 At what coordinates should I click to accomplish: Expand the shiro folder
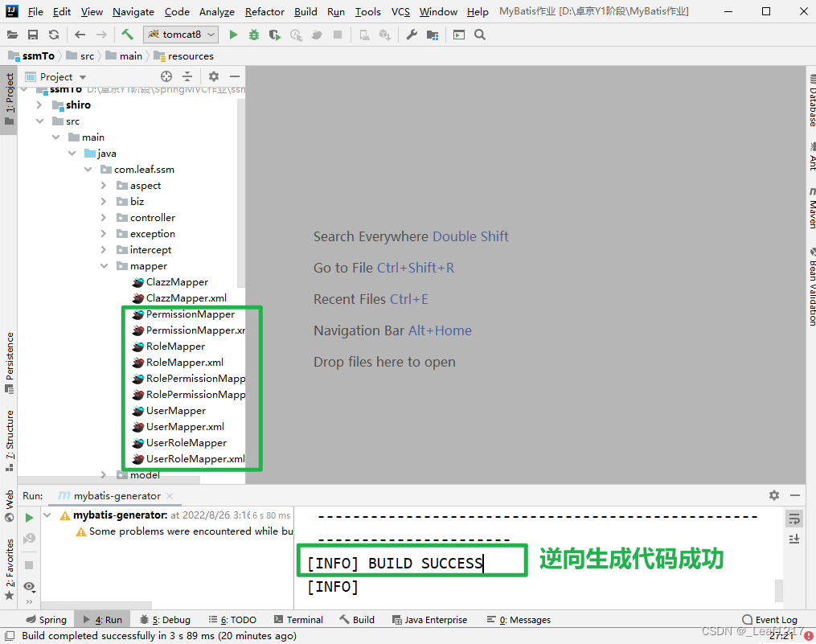[39, 105]
